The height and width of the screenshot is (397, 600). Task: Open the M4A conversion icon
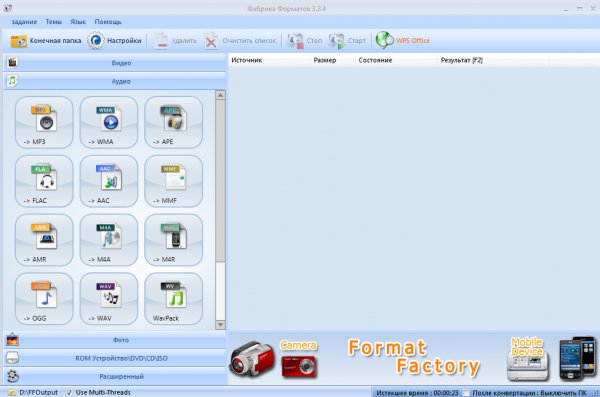point(109,240)
